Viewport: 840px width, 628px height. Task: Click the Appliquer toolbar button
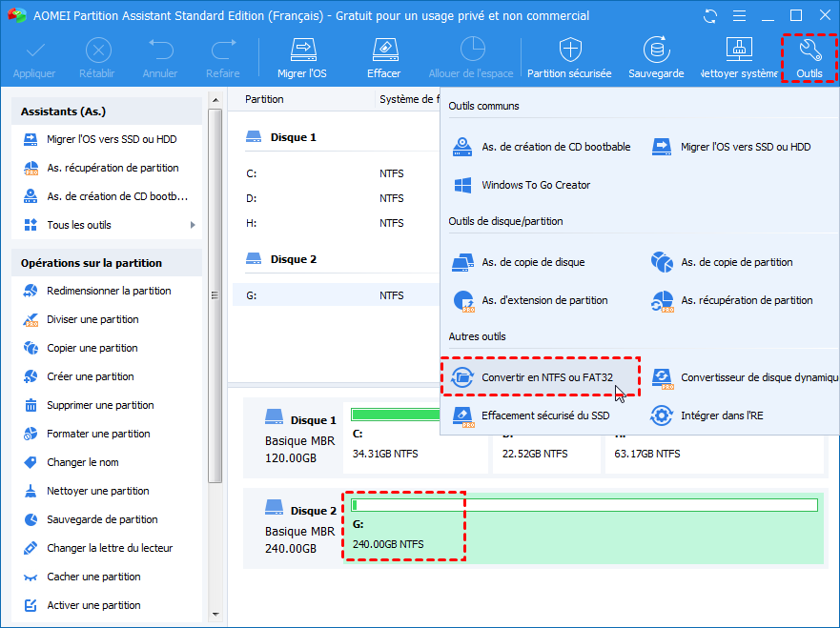[x=34, y=58]
